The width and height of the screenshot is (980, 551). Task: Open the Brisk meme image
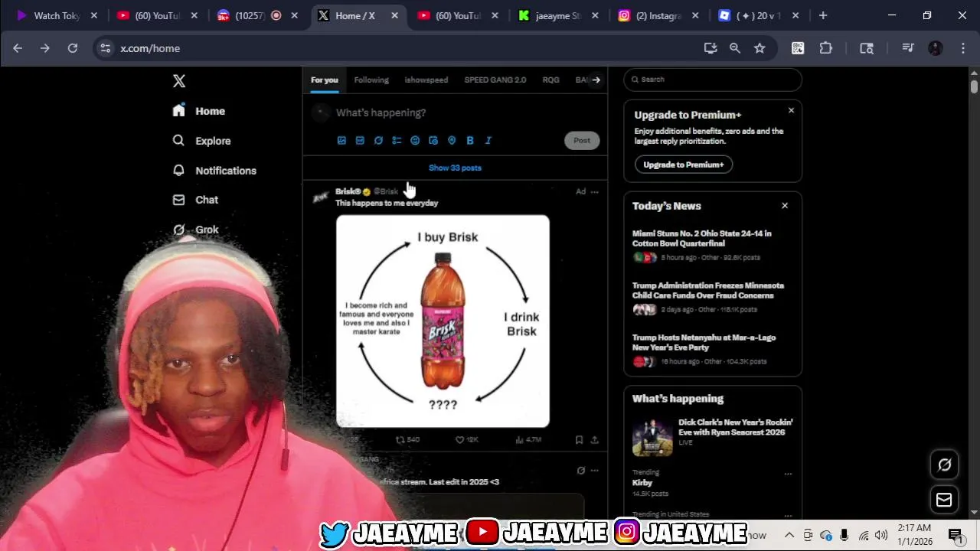[443, 321]
